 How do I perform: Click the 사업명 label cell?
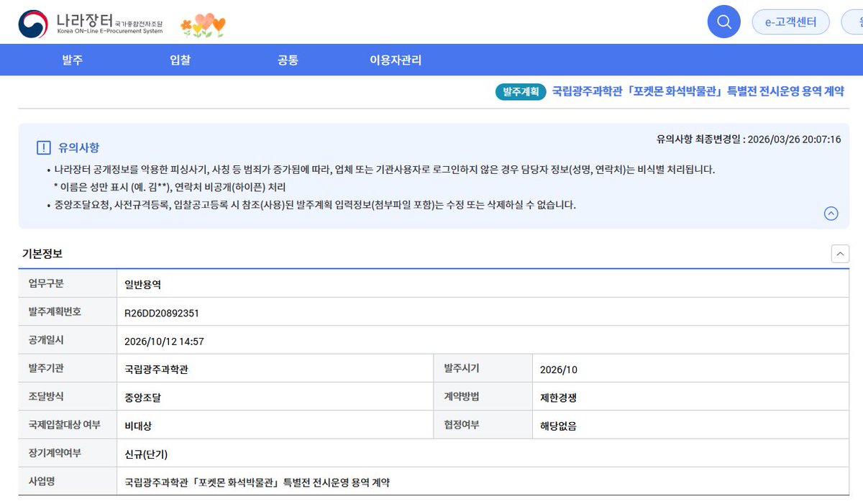click(x=68, y=481)
